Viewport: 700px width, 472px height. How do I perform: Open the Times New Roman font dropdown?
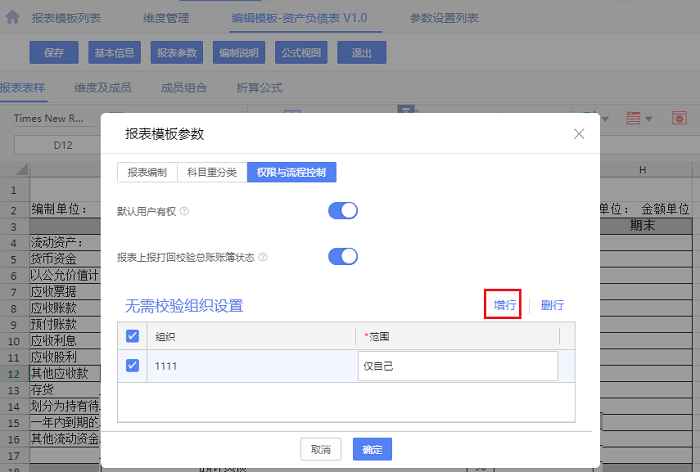click(x=55, y=118)
